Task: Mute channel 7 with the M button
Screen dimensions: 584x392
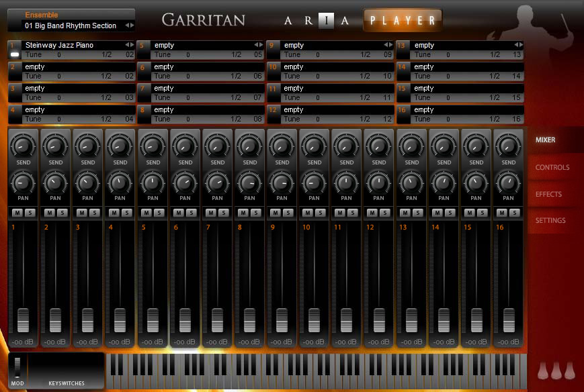Action: pos(211,213)
